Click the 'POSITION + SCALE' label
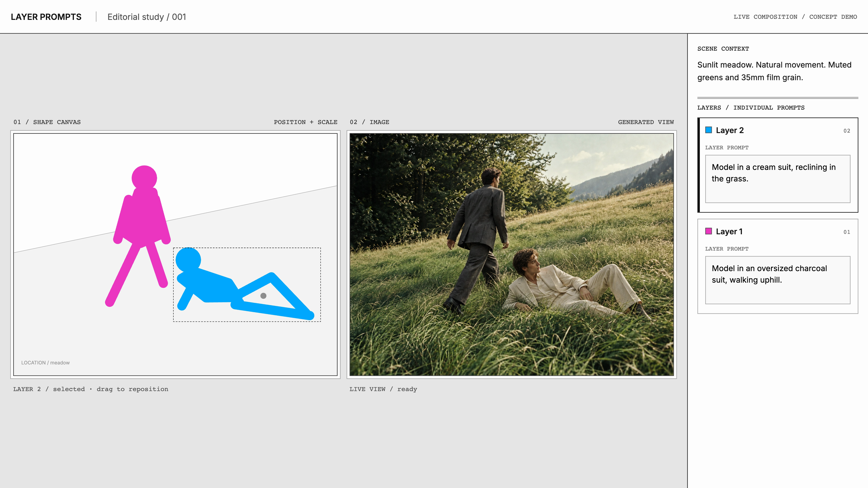This screenshot has width=868, height=488. coord(306,122)
